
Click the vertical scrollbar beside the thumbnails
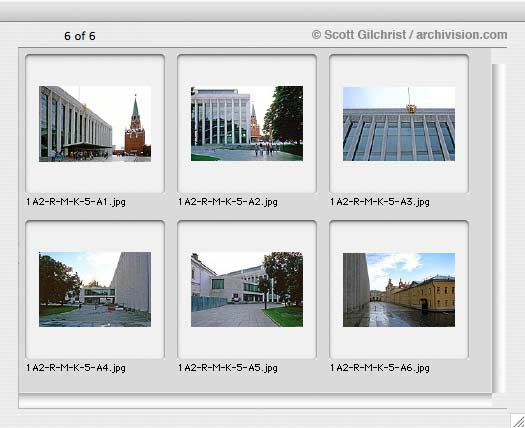click(x=498, y=228)
